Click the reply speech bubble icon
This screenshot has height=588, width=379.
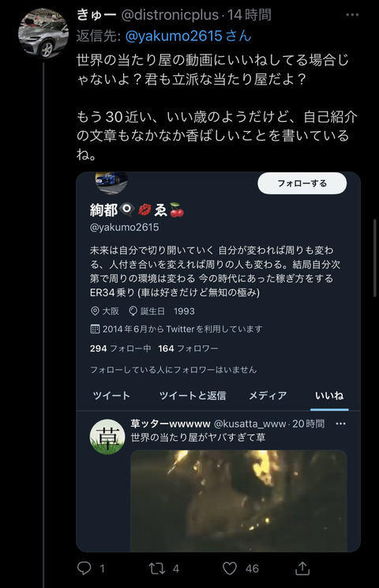(84, 568)
